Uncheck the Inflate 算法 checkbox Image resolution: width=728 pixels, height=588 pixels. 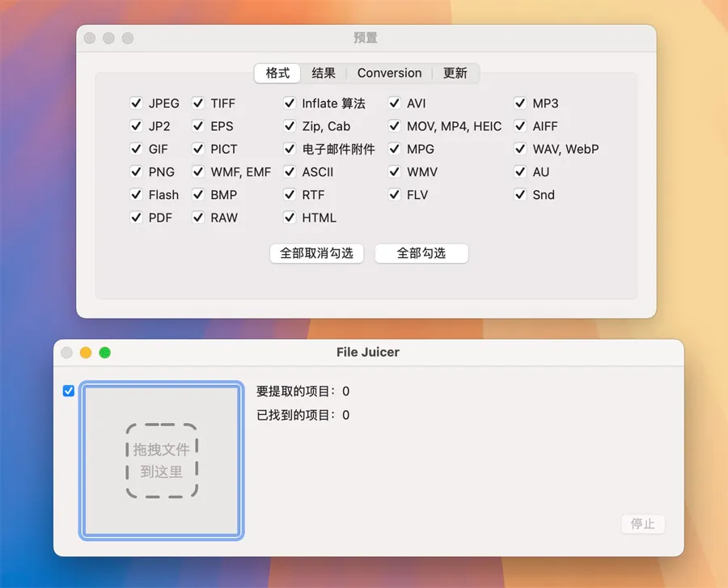click(x=290, y=104)
